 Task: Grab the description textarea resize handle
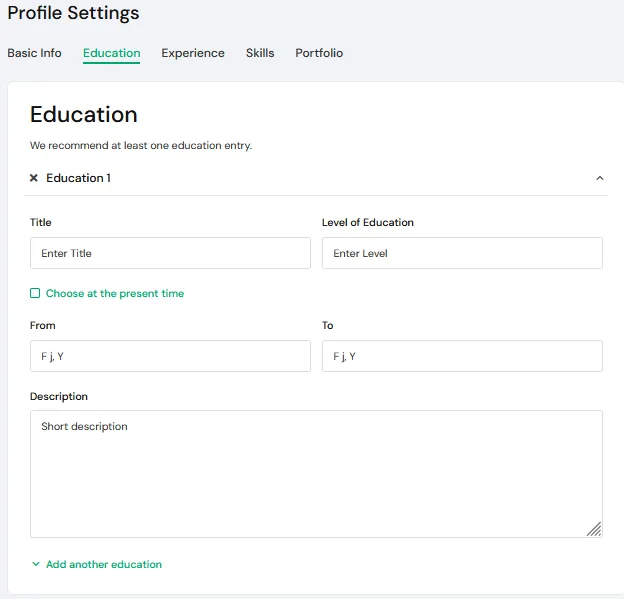pyautogui.click(x=594, y=529)
